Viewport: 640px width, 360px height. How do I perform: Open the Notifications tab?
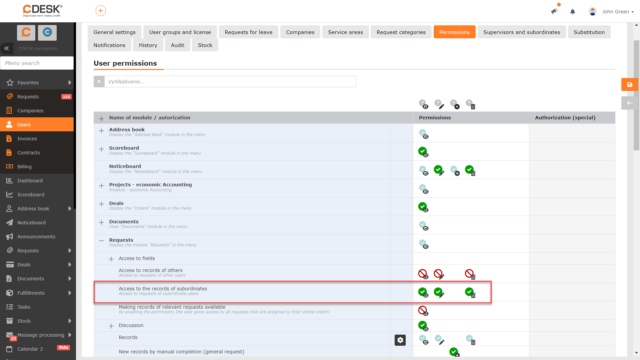click(109, 45)
